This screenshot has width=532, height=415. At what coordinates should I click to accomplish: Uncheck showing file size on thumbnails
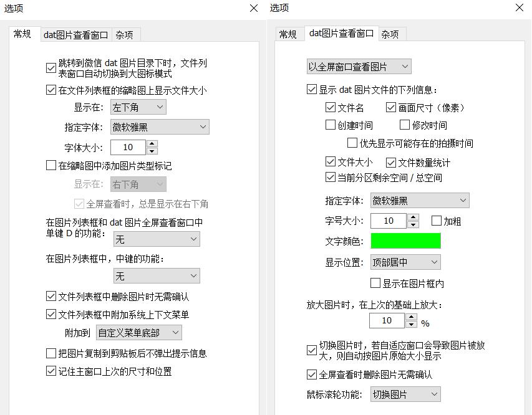tap(51, 90)
